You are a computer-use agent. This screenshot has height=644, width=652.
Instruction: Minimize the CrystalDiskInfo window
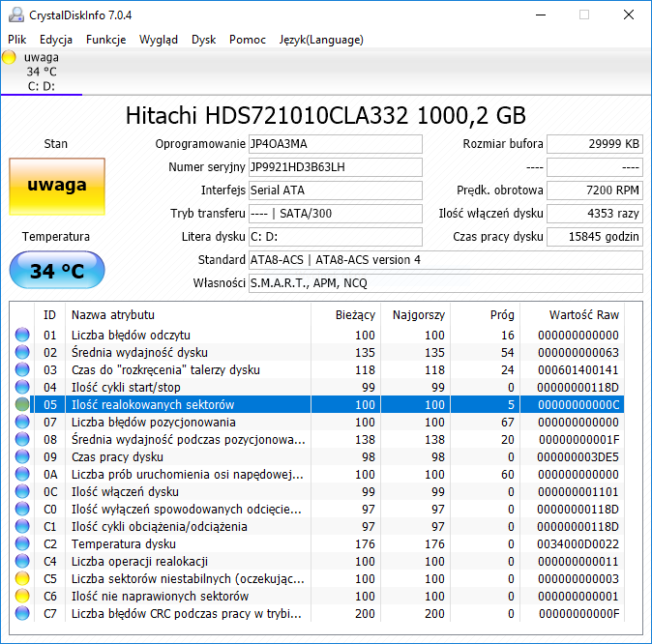[x=541, y=15]
